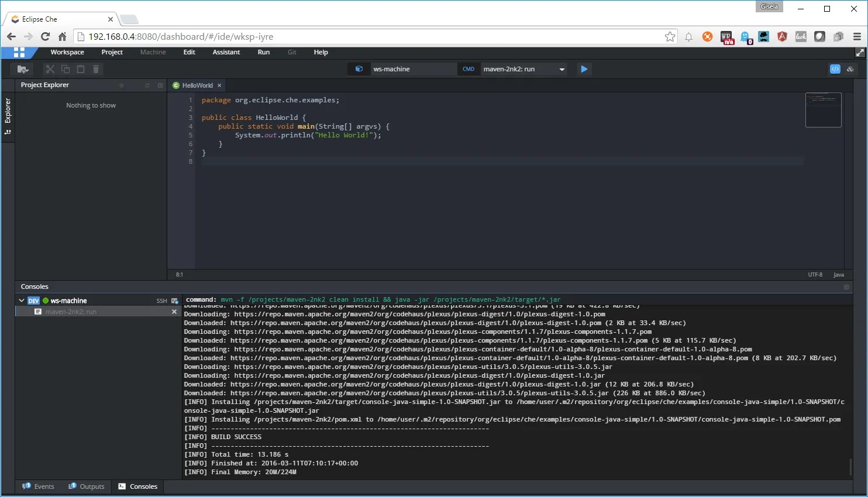The width and height of the screenshot is (868, 497).
Task: Switch to code editor perspective icon
Action: tap(835, 69)
